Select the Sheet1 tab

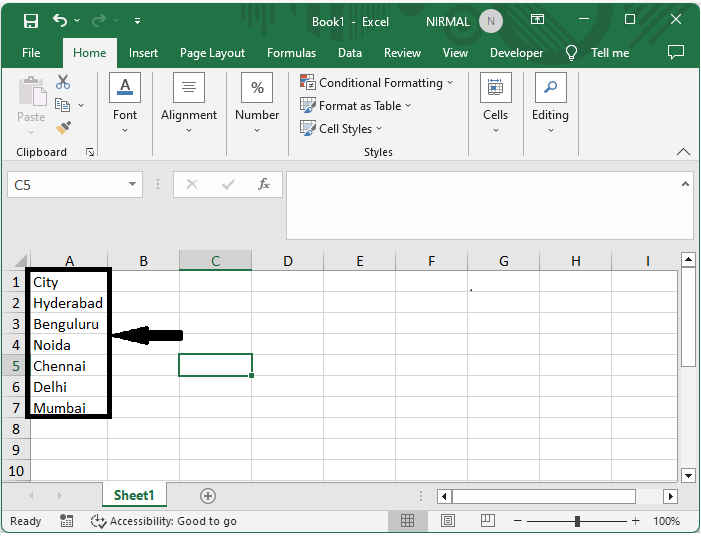pos(134,495)
